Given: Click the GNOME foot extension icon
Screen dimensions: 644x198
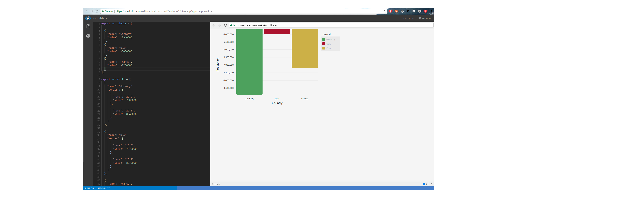Looking at the screenshot, I should [408, 11].
